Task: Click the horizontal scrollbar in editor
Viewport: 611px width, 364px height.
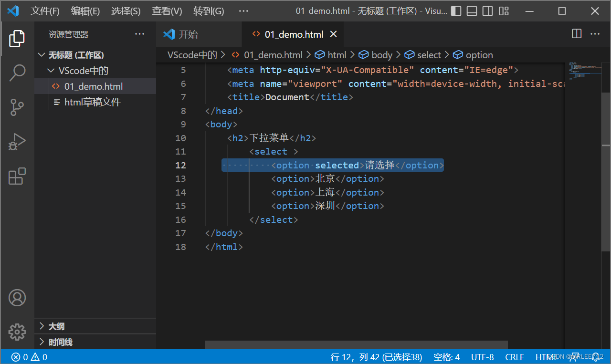Action: (356, 344)
